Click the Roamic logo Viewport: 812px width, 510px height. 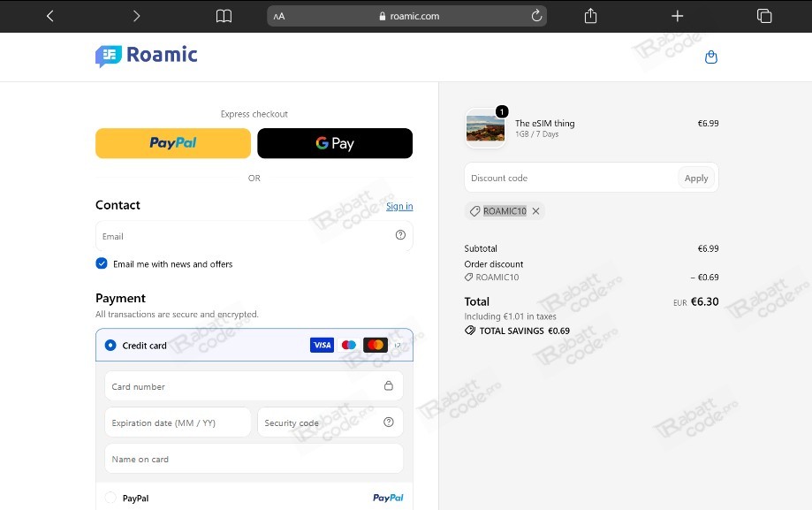click(147, 56)
